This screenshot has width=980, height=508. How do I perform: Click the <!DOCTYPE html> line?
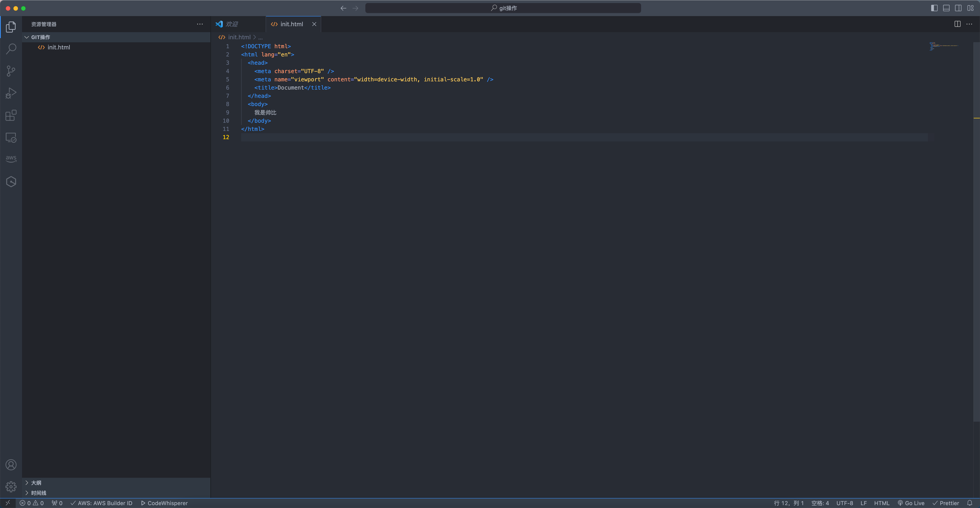tap(266, 47)
